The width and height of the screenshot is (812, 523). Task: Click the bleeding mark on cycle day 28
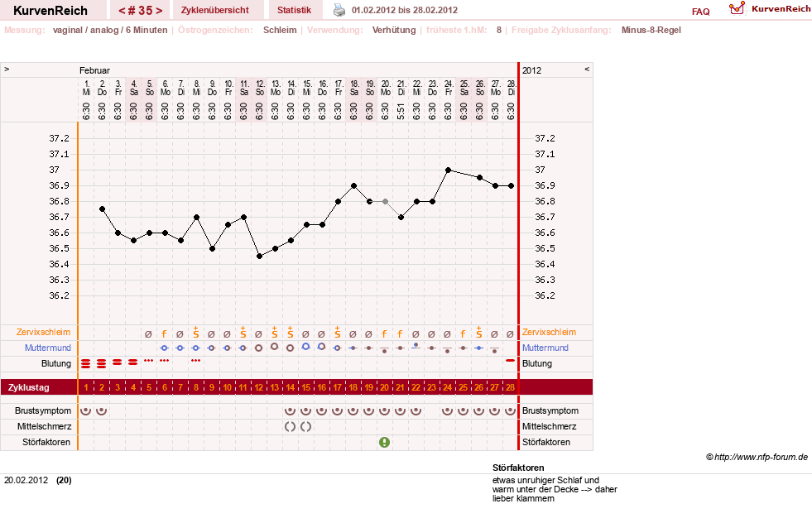click(x=510, y=361)
